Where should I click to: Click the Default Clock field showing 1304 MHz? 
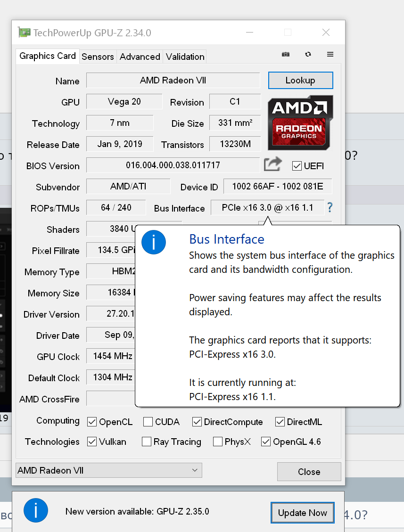click(x=111, y=377)
